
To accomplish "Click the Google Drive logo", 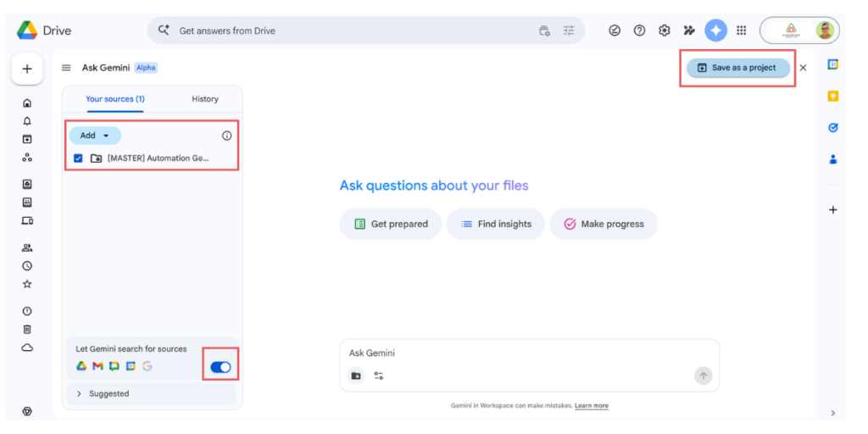I will click(x=26, y=31).
